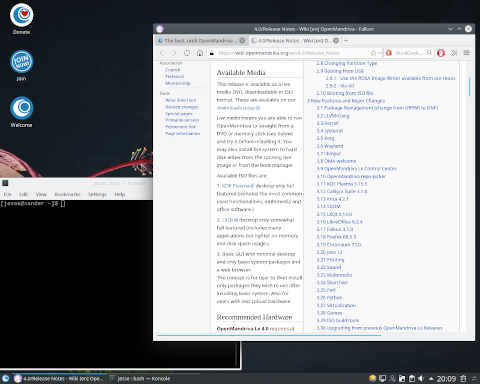
Task: Open Konsole View menu
Action: [41, 194]
